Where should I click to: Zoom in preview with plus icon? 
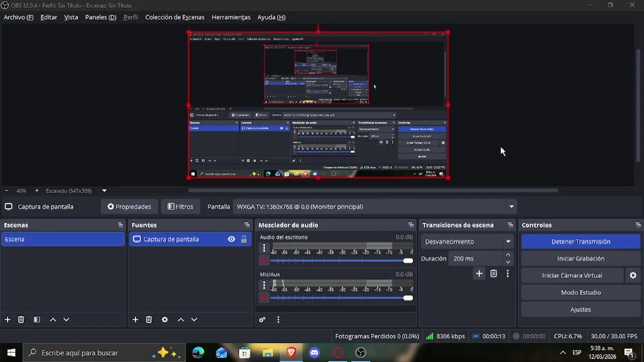37,191
